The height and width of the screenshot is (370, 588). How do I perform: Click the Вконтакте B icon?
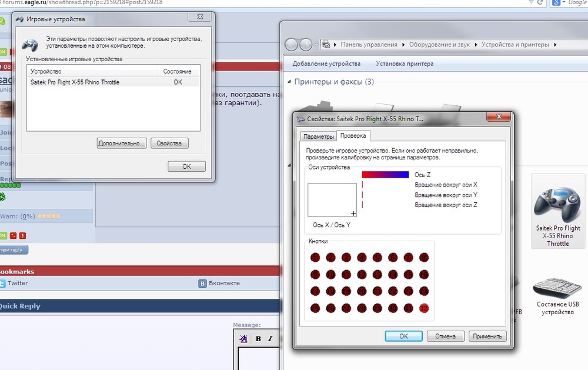click(x=202, y=284)
